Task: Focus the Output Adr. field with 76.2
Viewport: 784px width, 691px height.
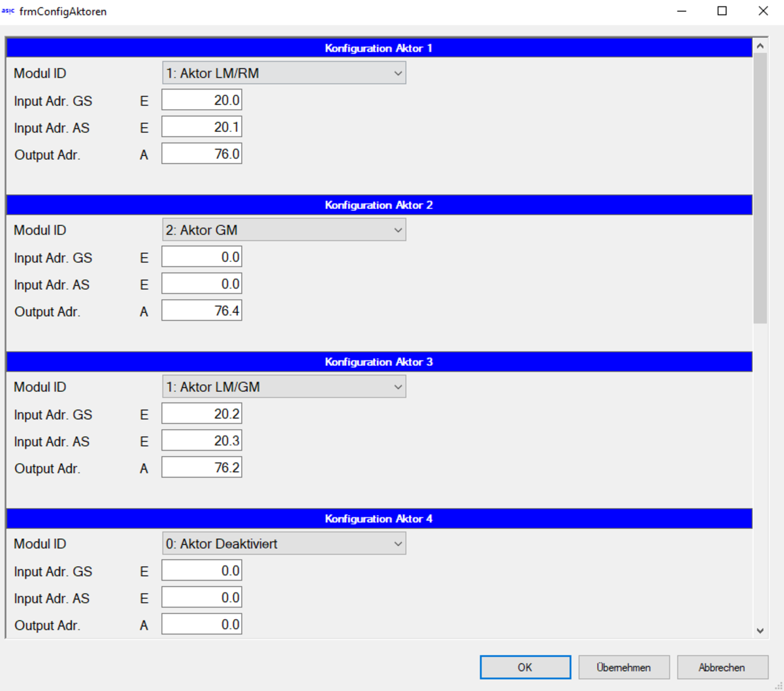Action: [202, 468]
